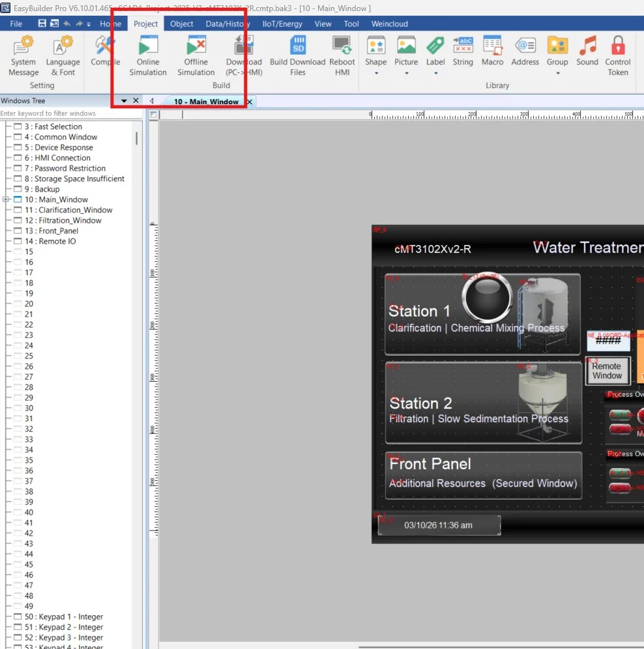Open Shape dropdown arrow
The image size is (644, 649).
coord(377,73)
